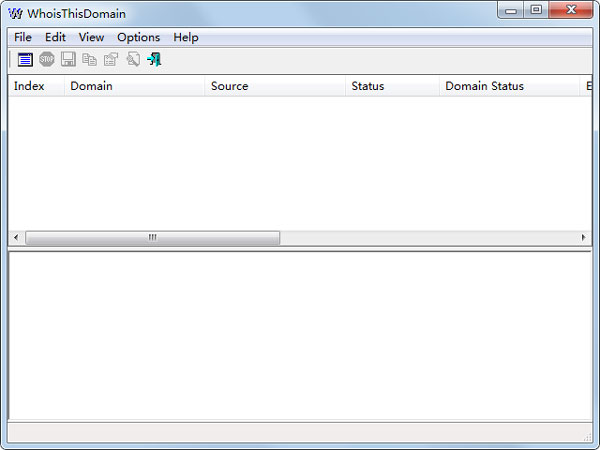Sort by the Source column header
Viewport: 600px width, 450px height.
click(x=275, y=86)
